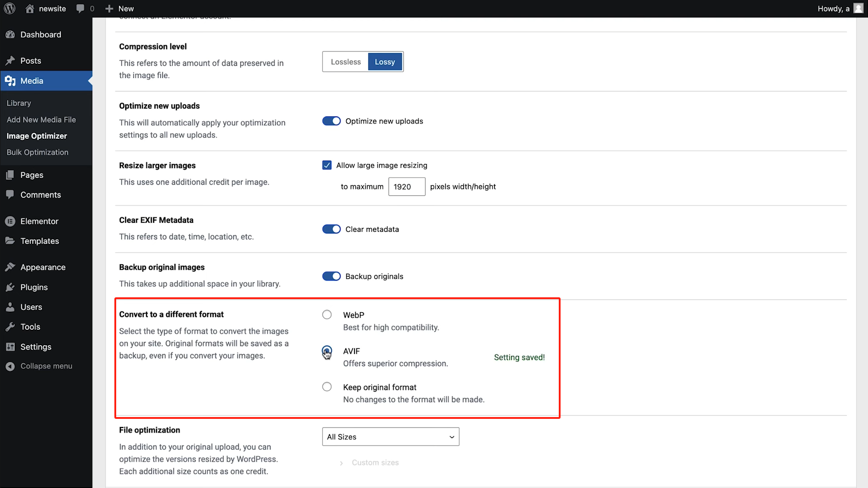Click the maximum pixels input field

[406, 187]
